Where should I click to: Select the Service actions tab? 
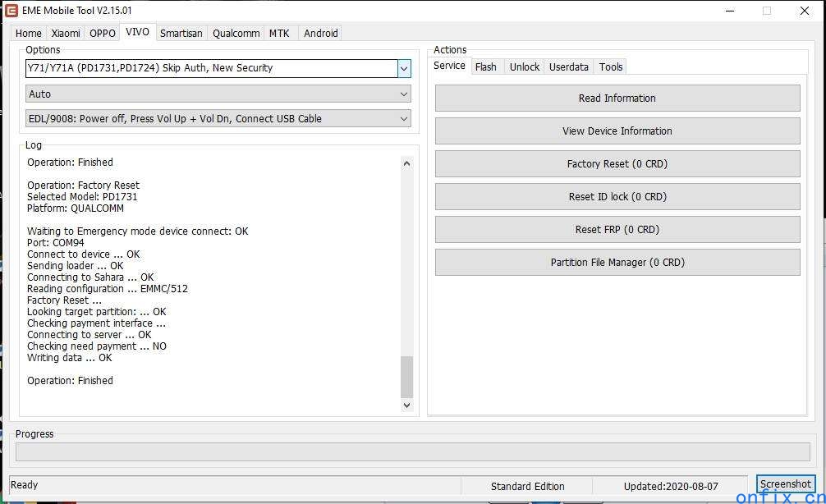449,66
